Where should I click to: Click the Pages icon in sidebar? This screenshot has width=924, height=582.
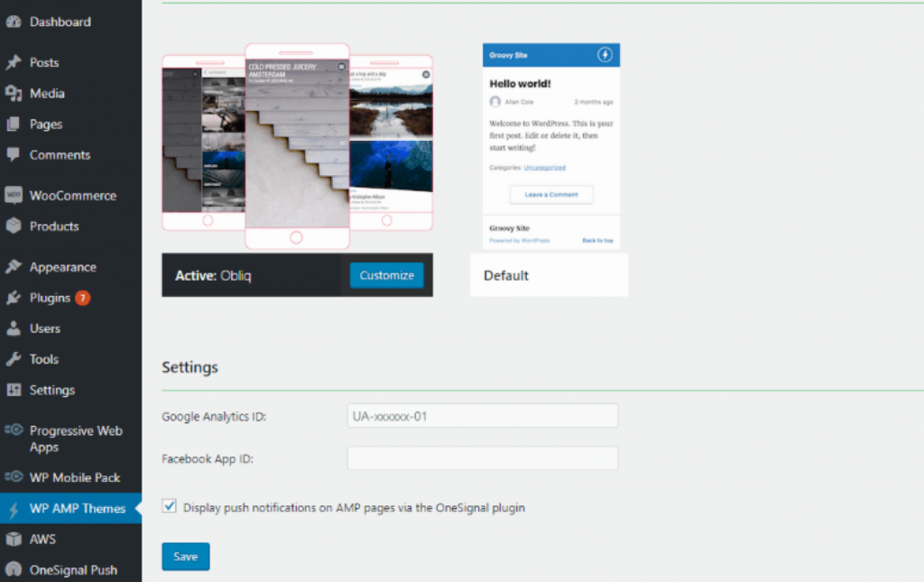tap(14, 124)
